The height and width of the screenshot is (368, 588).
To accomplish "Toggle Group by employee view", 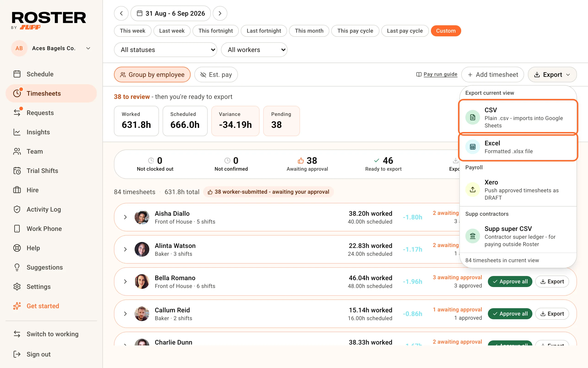I will [152, 75].
